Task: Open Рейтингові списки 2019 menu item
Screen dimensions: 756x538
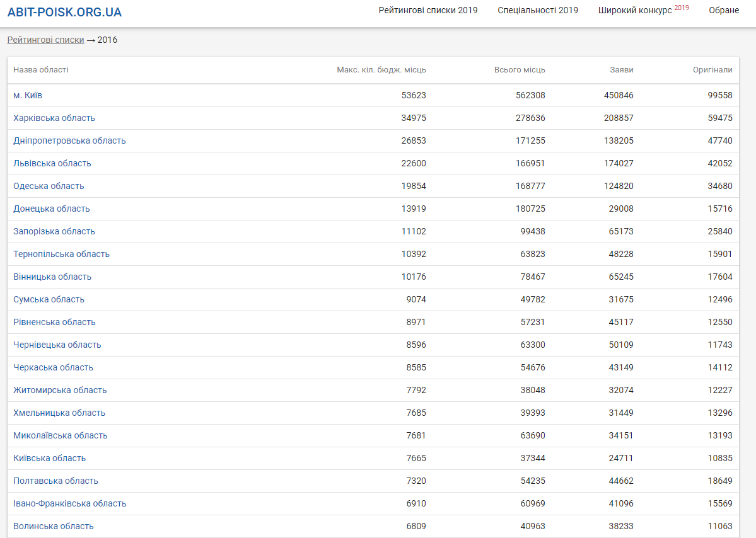Action: click(427, 10)
